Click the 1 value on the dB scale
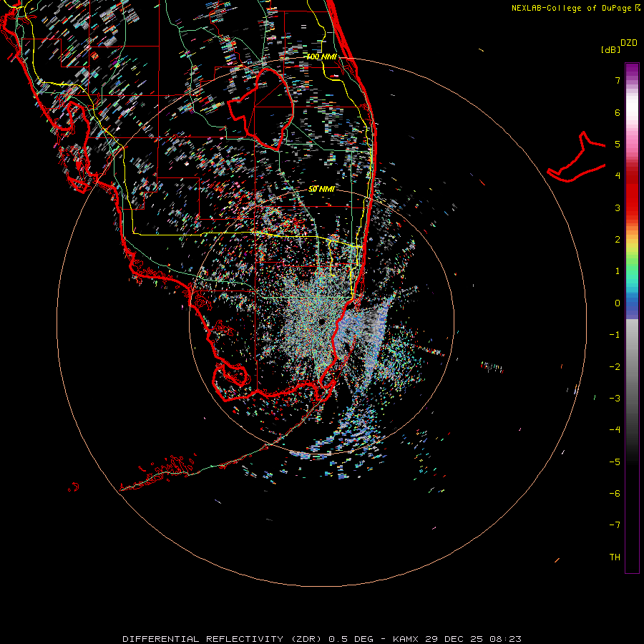644x644 pixels. 618,271
